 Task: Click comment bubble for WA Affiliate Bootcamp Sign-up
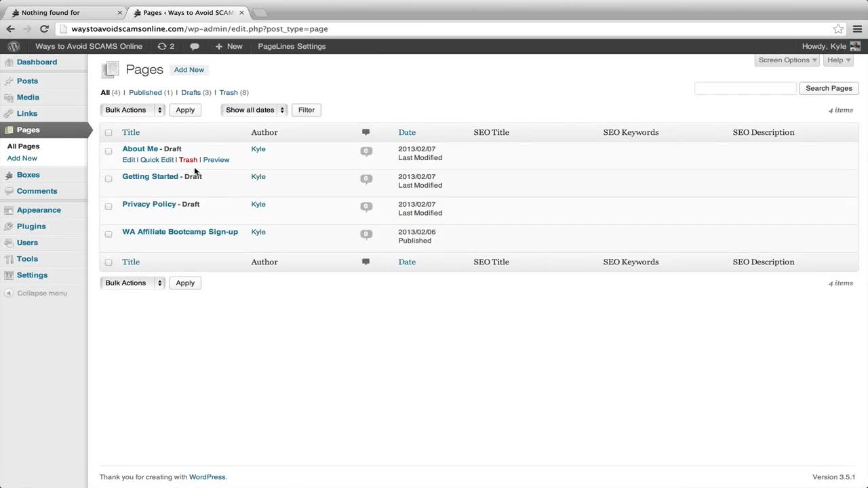(366, 235)
